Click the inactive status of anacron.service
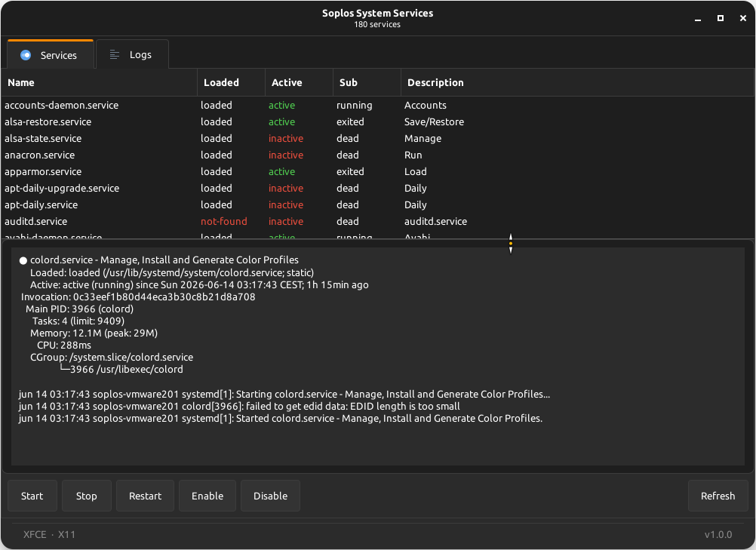This screenshot has height=550, width=756. pos(286,155)
